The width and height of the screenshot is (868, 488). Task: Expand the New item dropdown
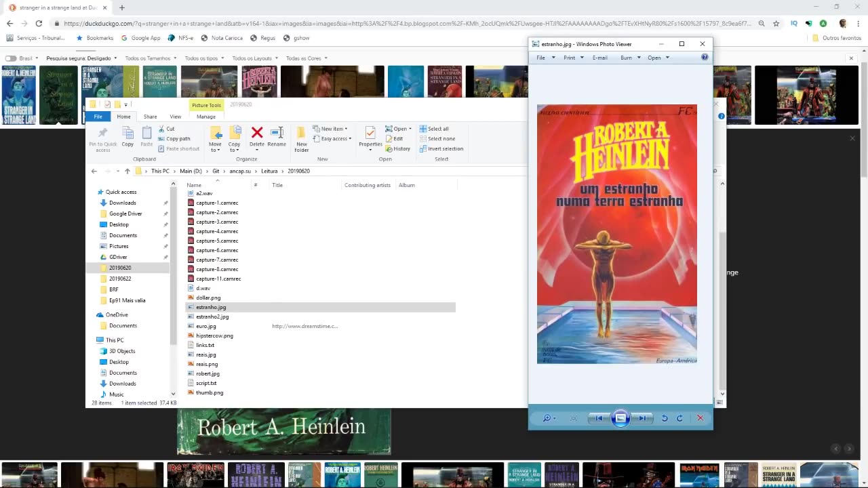point(330,129)
